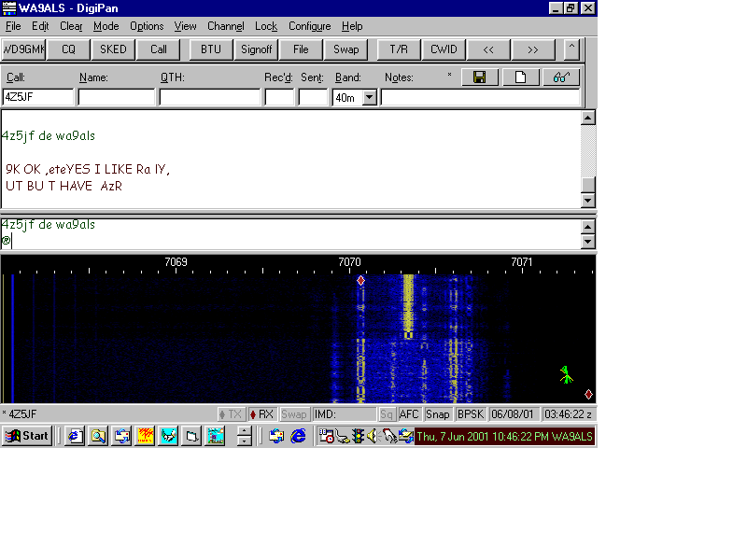Click the Show Desktop quick launch icon
Screen dimensions: 747x560
click(192, 436)
